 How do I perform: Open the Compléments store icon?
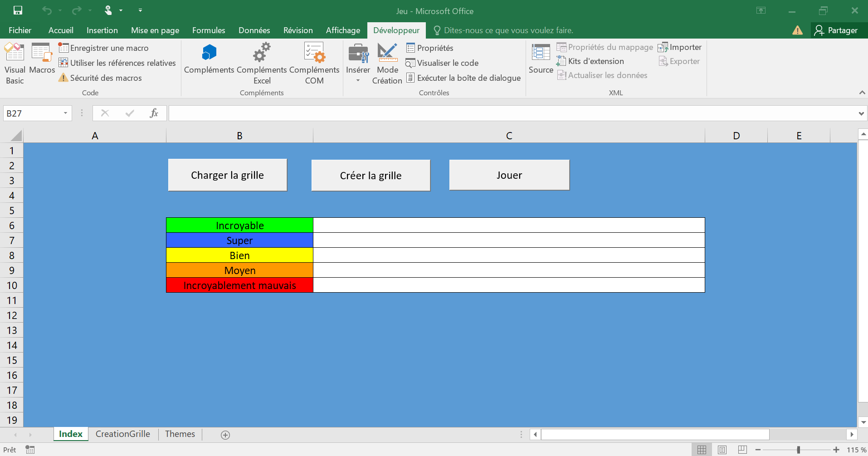(x=209, y=58)
